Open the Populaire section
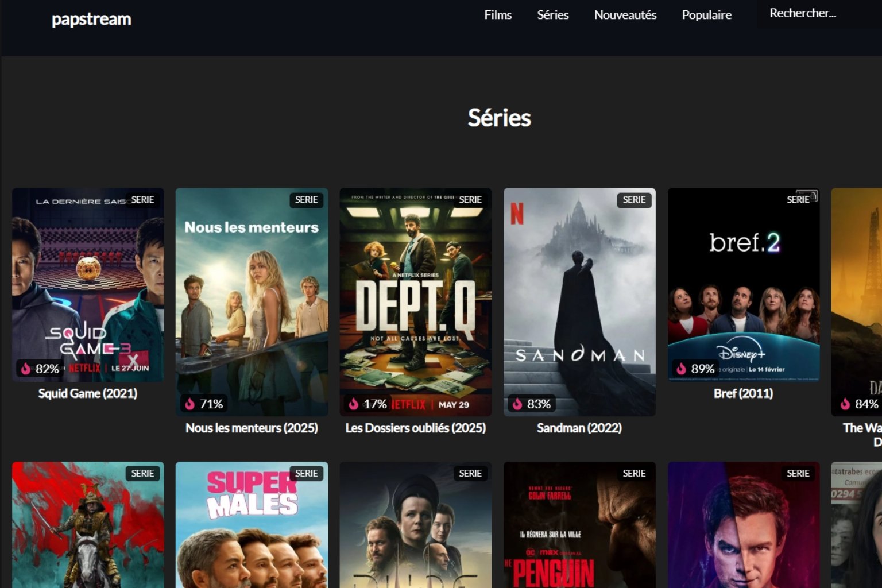882x588 pixels. point(707,15)
